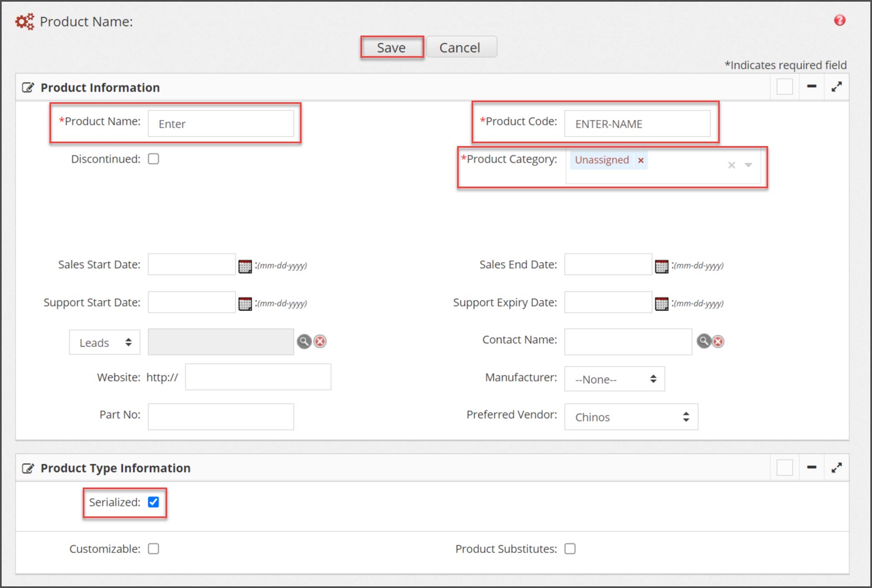Open the Preferred Vendor dropdown showing Chinos

pos(631,417)
